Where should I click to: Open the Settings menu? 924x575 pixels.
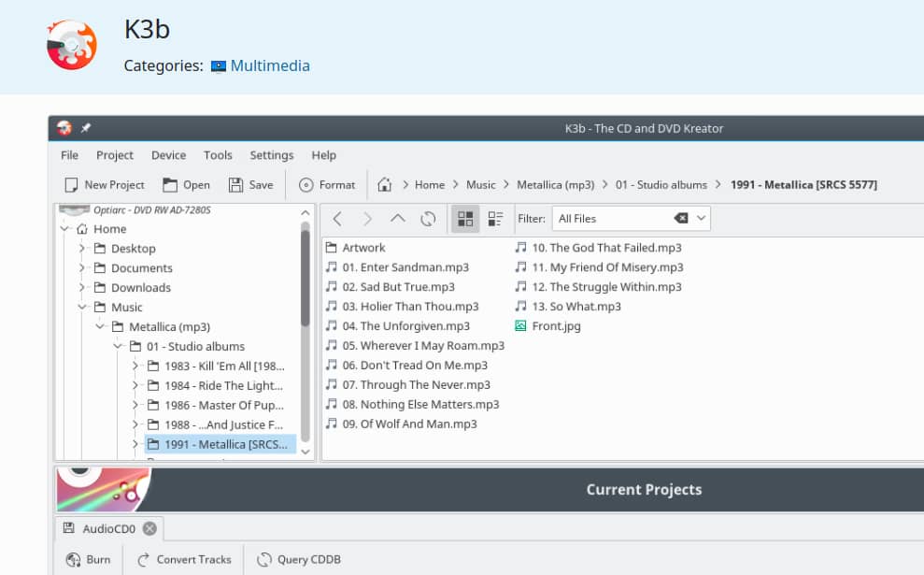pos(272,155)
